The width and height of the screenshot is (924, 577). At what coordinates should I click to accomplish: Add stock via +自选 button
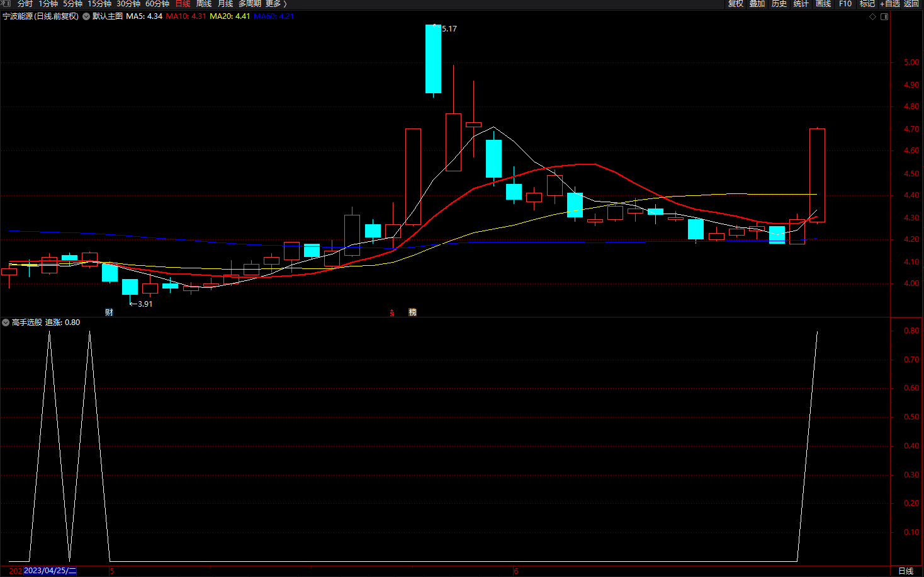pyautogui.click(x=890, y=4)
